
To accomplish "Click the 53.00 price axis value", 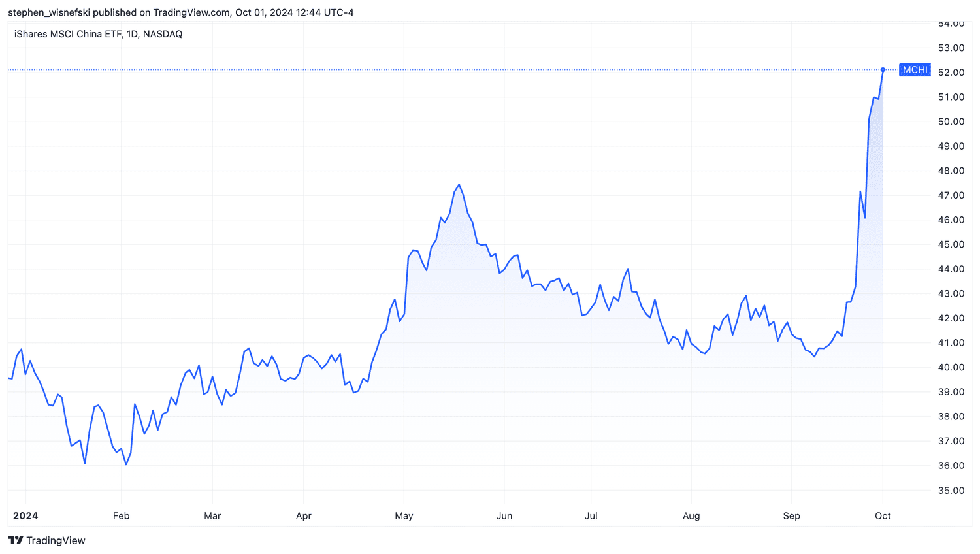I will (x=951, y=48).
